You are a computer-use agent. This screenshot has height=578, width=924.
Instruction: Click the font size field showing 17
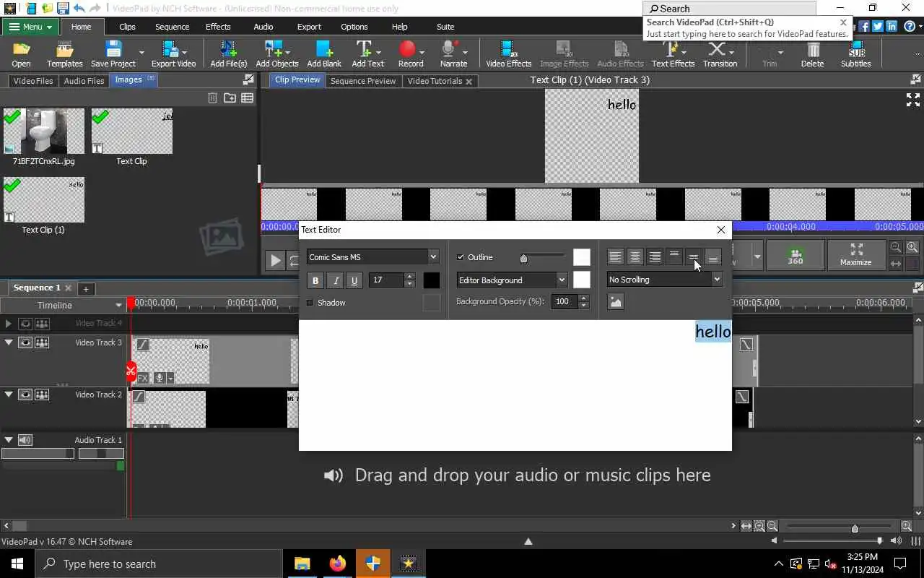tap(386, 280)
